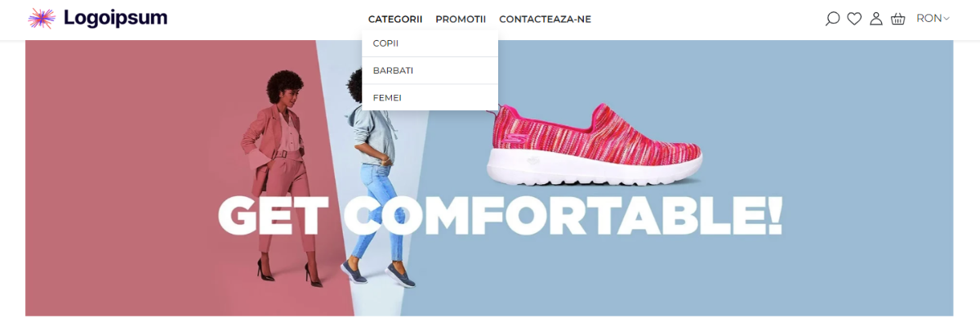The width and height of the screenshot is (980, 327).
Task: Open the CONTACTEAZA-NE page link
Action: 545,19
